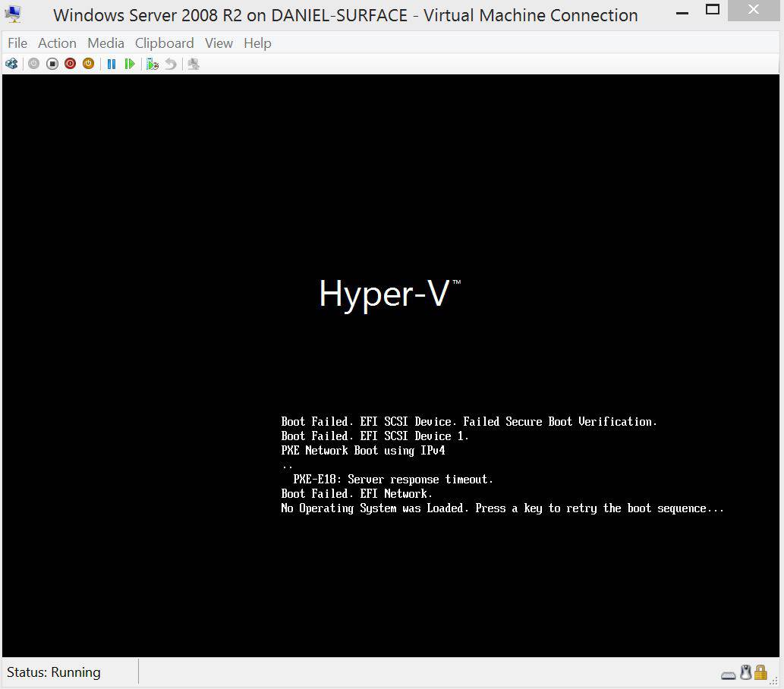This screenshot has height=689, width=784.
Task: Open the View menu
Action: (219, 43)
